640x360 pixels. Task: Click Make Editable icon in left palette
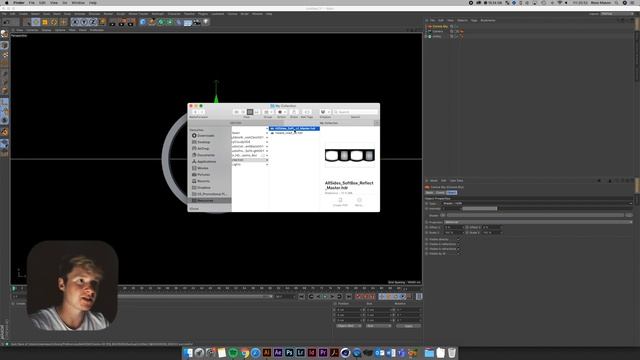pyautogui.click(x=4, y=34)
